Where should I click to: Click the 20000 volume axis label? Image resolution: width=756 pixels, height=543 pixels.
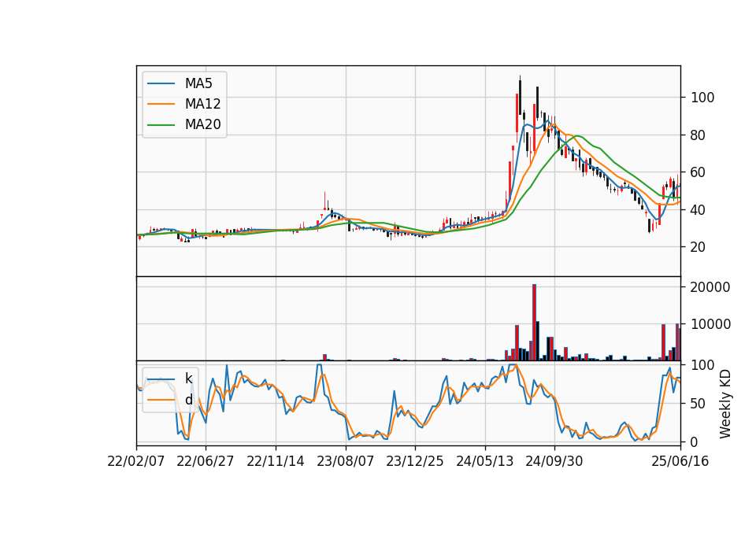710,287
